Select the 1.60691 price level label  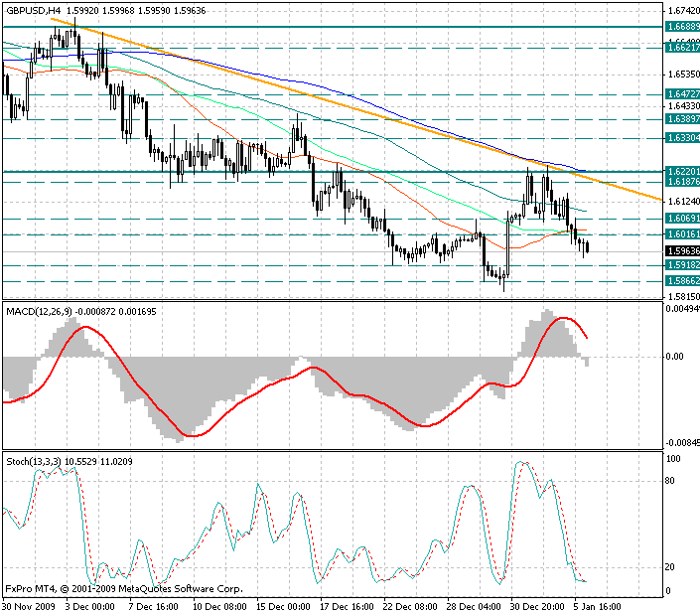coord(682,219)
